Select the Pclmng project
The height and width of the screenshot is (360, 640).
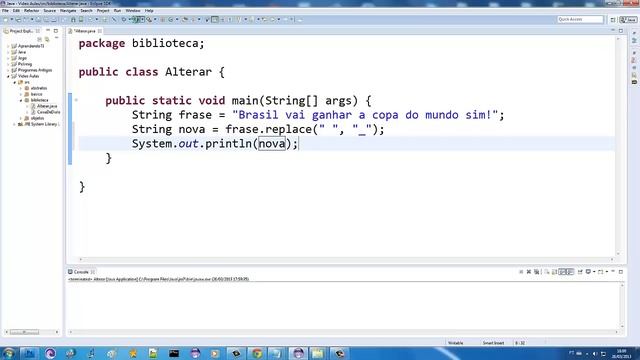(22, 64)
